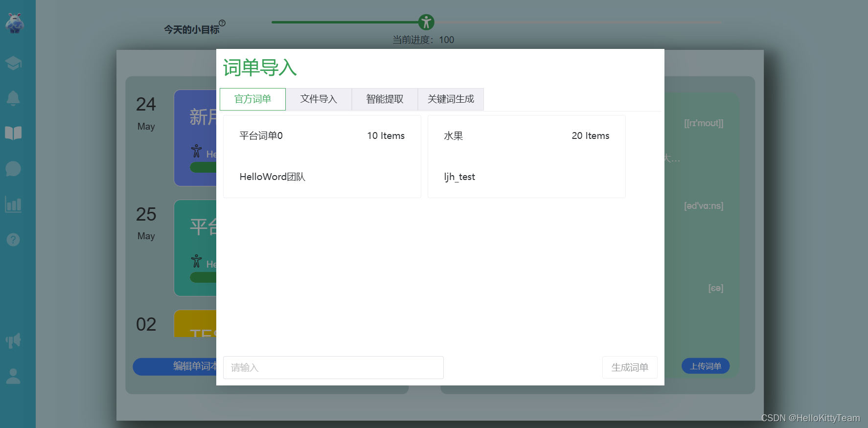Click the [[rɪ'mout]] phonetic text
The width and height of the screenshot is (868, 428).
[704, 123]
